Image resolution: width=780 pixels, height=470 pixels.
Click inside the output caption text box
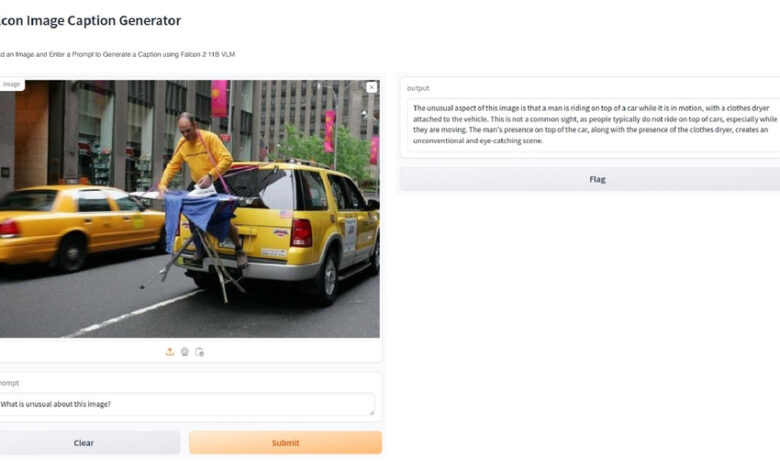(594, 124)
